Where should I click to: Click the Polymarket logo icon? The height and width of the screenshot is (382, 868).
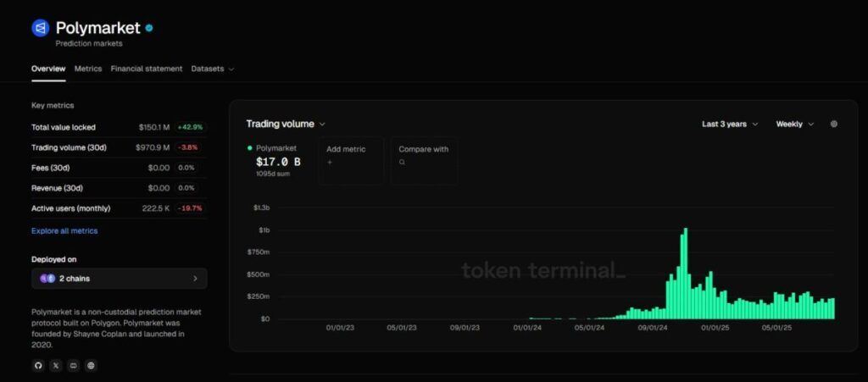pos(41,28)
